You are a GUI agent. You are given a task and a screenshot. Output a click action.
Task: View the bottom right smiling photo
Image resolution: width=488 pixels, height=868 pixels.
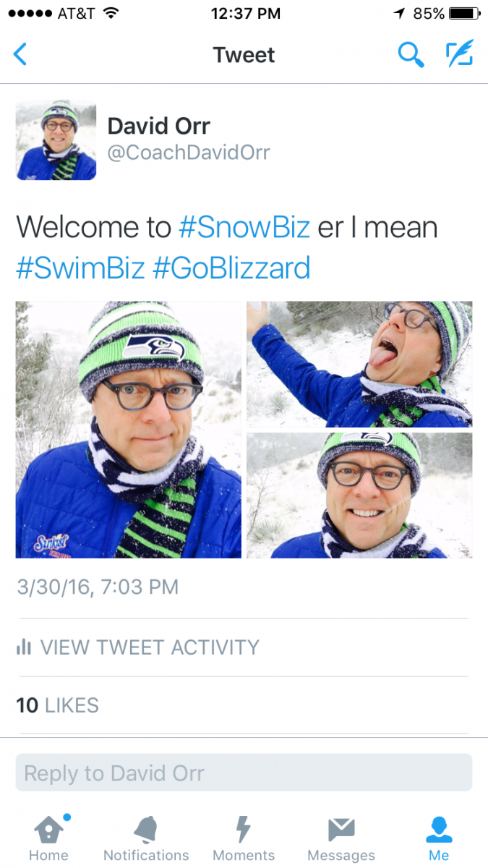click(359, 495)
